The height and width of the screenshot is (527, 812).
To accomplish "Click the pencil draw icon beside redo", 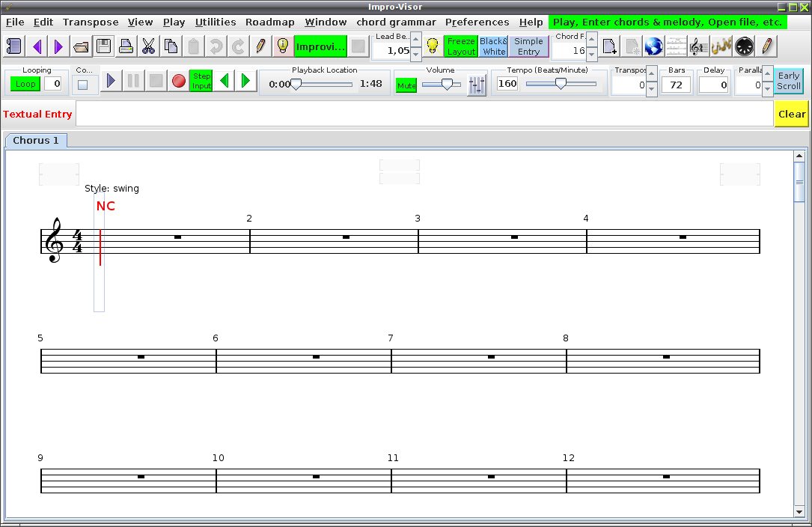I will pos(260,46).
